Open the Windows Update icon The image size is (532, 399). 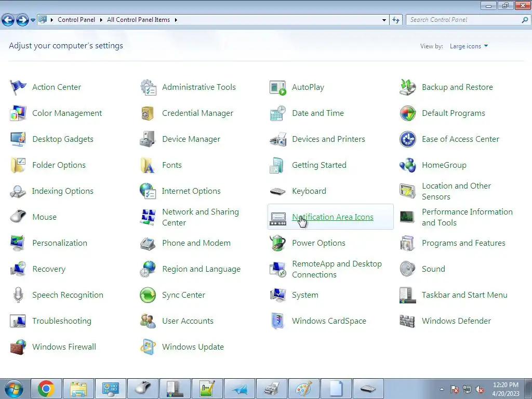pos(148,347)
